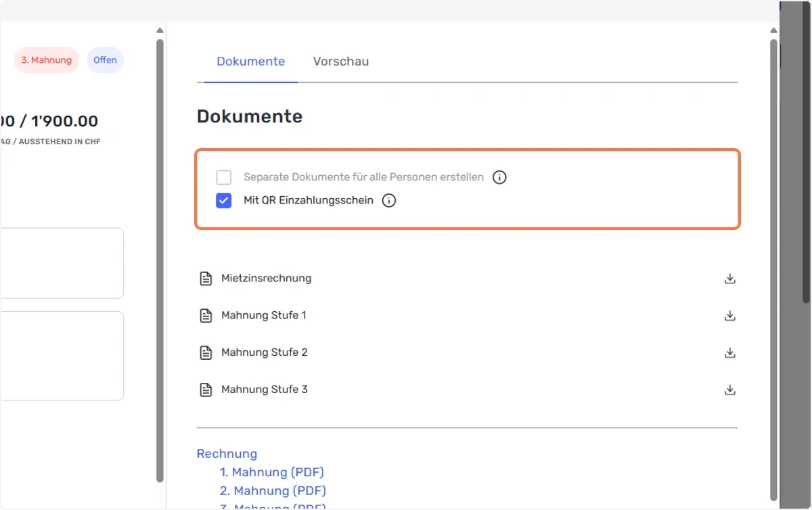Open the Vorschau tab

(x=341, y=62)
